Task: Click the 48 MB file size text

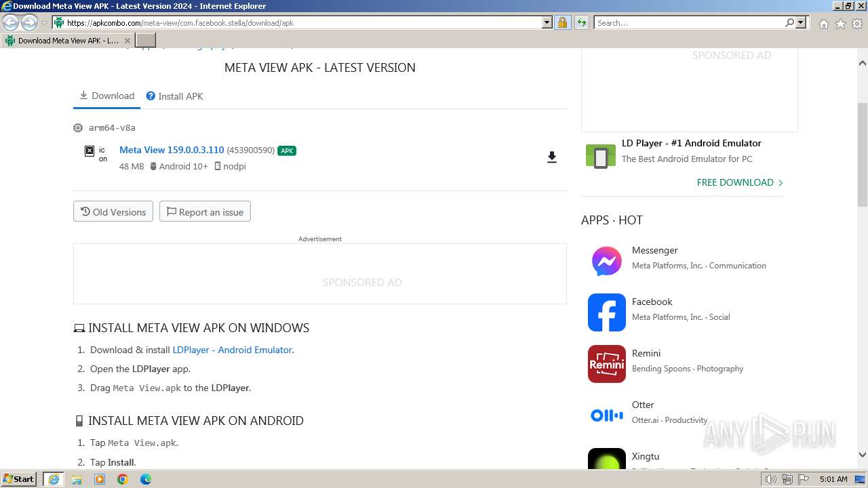Action: click(x=132, y=166)
